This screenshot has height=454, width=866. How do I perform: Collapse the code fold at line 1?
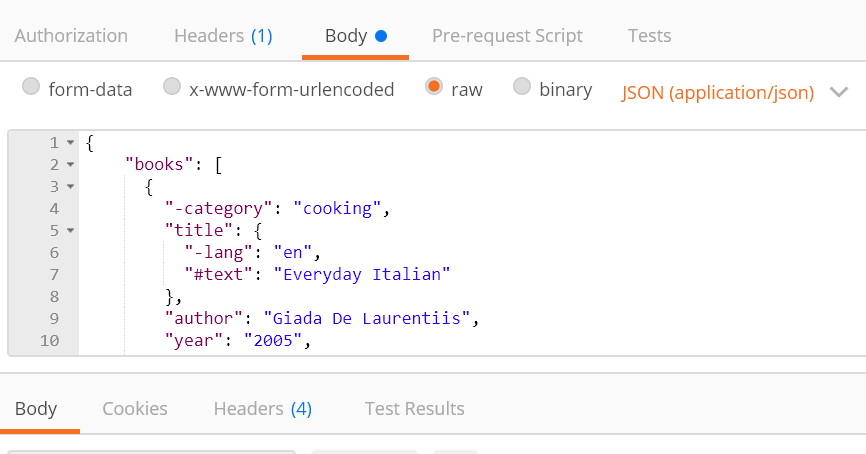(70, 142)
